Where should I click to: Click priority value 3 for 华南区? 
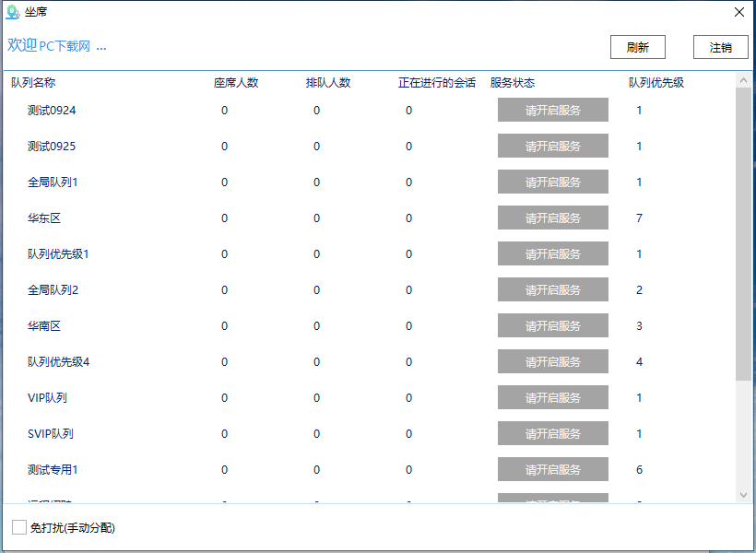click(x=639, y=326)
